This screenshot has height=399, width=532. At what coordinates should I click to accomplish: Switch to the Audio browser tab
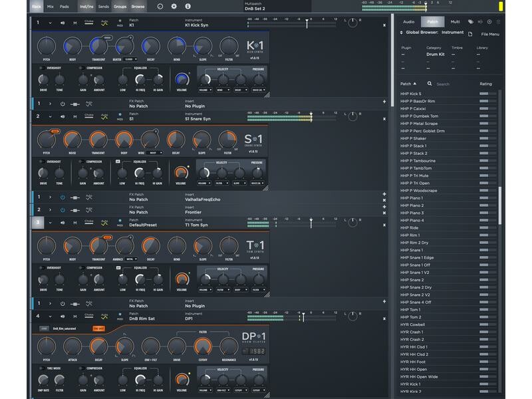[x=408, y=22]
